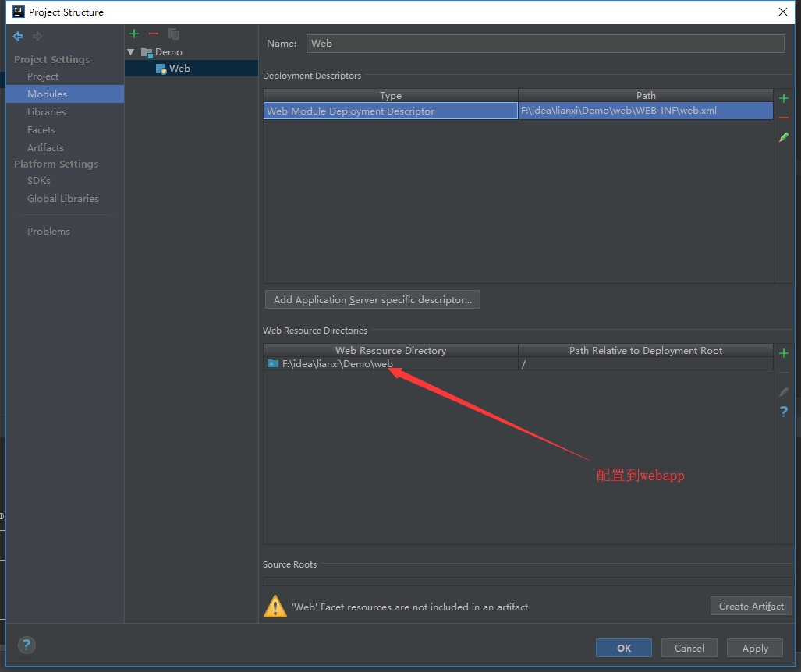Open the Libraries settings section
The width and height of the screenshot is (801, 672).
(47, 112)
